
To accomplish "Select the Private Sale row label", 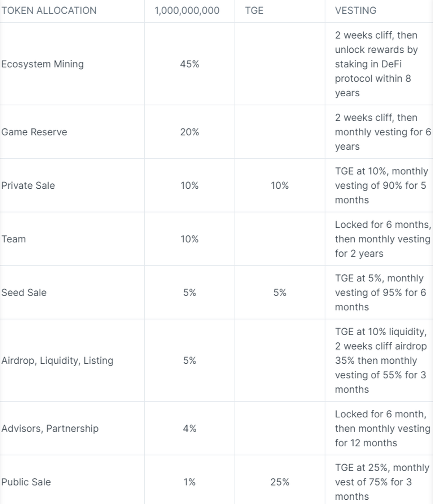I will (28, 185).
